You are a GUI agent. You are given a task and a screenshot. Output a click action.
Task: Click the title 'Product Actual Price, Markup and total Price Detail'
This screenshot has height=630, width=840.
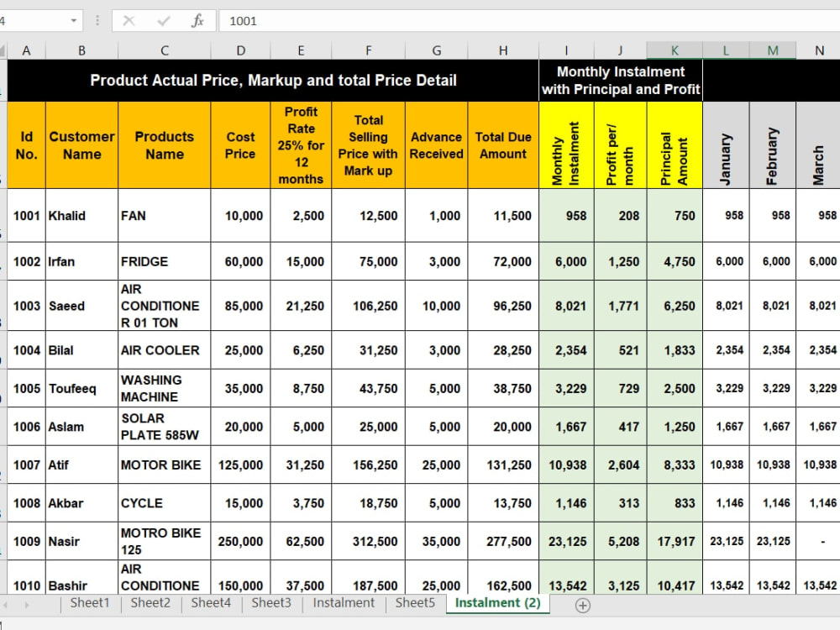(273, 81)
